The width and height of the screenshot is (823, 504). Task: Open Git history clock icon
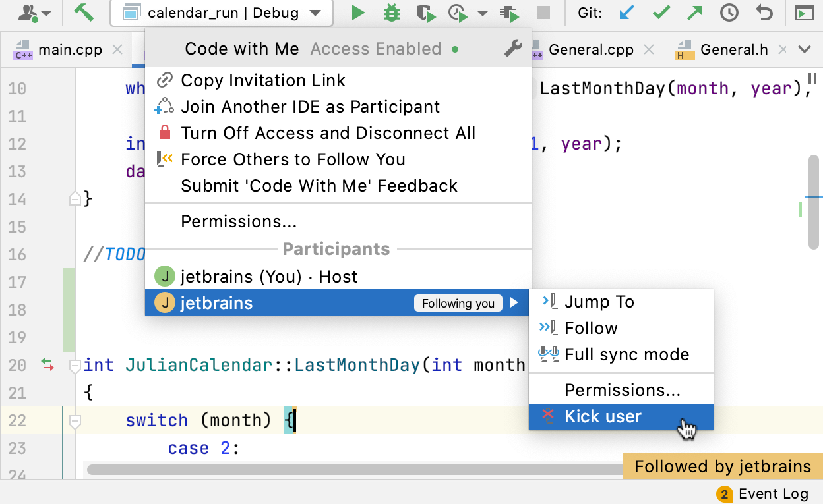click(729, 13)
